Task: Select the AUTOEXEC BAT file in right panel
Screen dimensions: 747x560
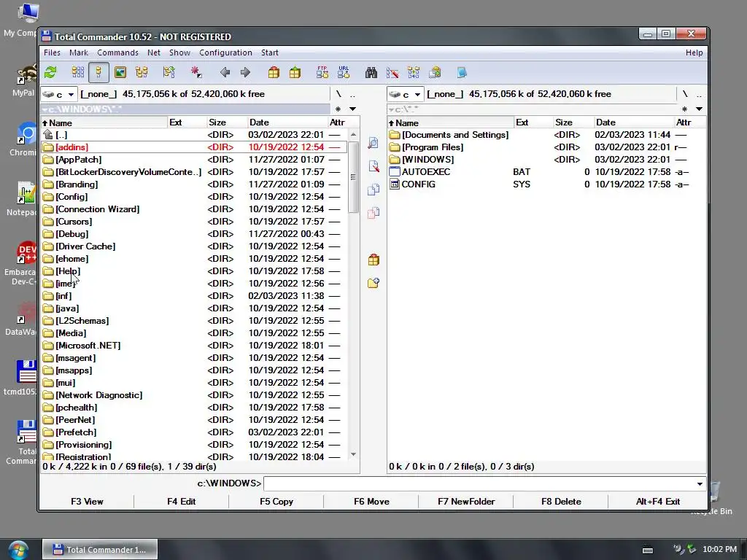Action: pyautogui.click(x=546, y=172)
